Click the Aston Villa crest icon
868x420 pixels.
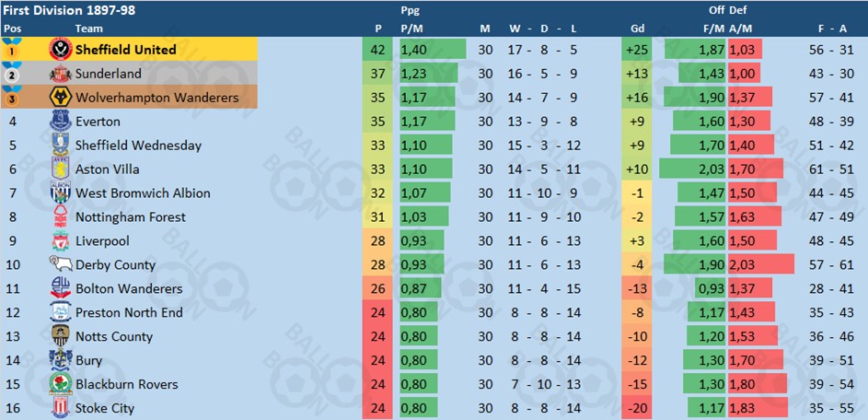pyautogui.click(x=61, y=169)
